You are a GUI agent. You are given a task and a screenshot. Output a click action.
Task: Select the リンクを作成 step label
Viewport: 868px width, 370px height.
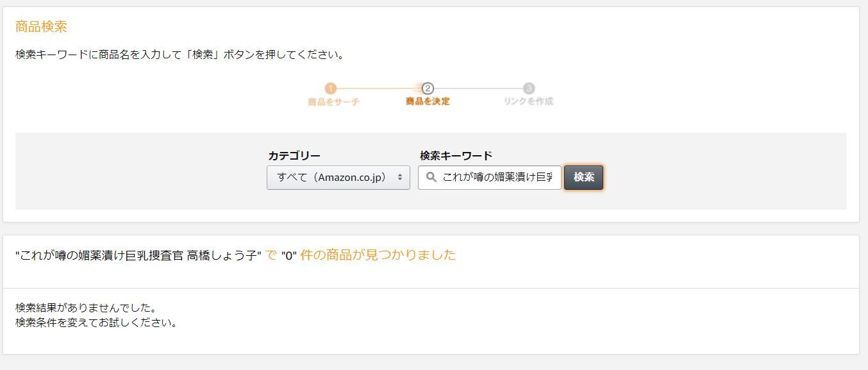[528, 101]
